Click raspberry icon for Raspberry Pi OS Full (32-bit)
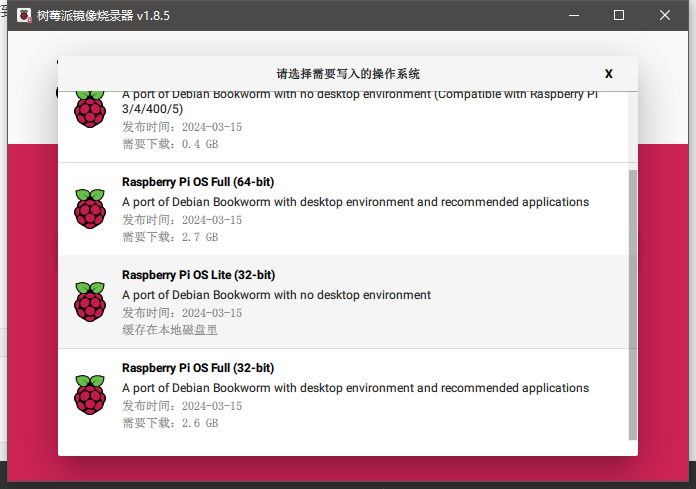This screenshot has height=489, width=696. 90,395
